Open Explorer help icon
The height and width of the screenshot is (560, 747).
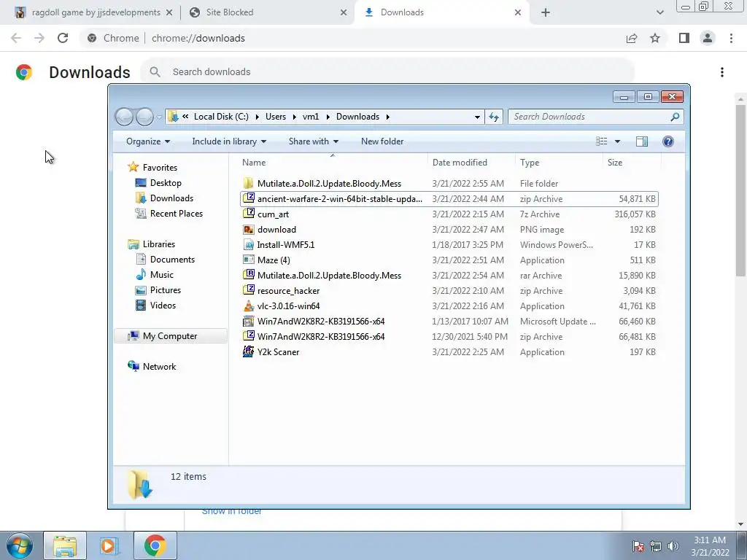point(668,141)
